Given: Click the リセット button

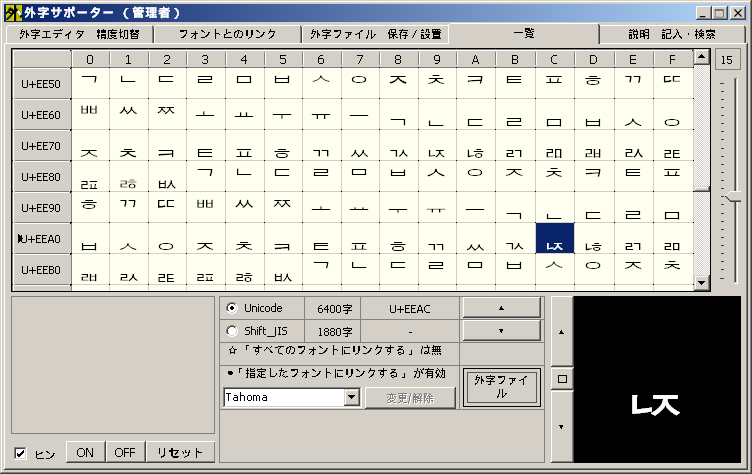Looking at the screenshot, I should pos(180,452).
